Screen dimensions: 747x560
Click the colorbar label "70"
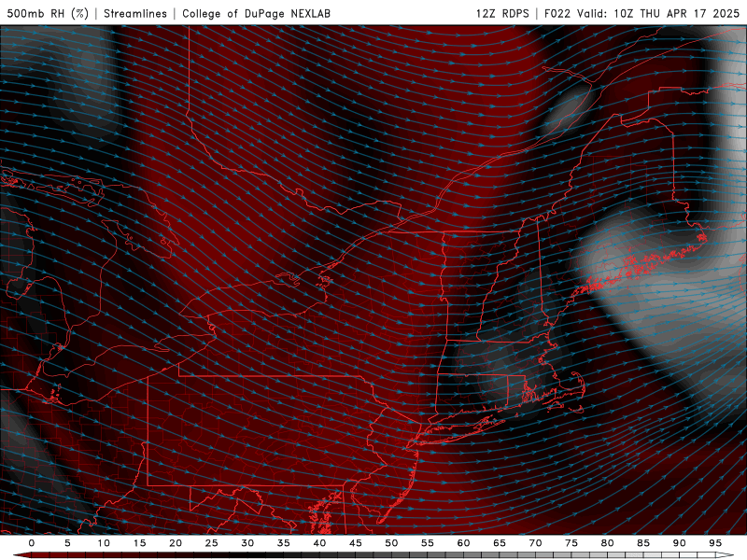535,543
